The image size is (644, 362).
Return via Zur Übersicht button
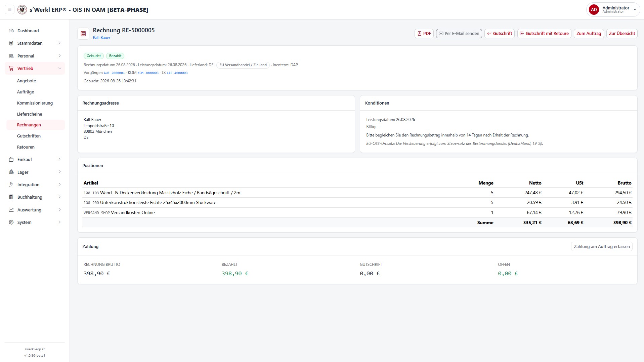[x=622, y=34]
